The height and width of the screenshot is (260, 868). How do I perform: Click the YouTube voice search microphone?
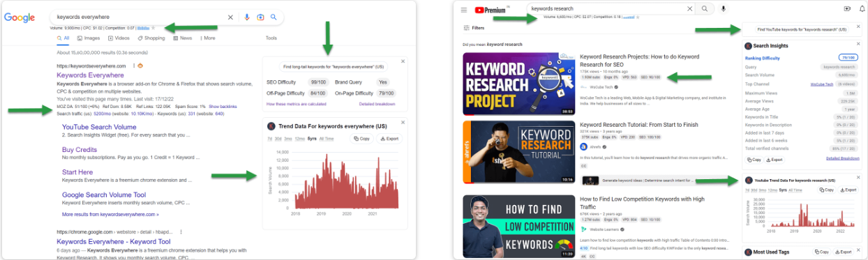pos(723,9)
